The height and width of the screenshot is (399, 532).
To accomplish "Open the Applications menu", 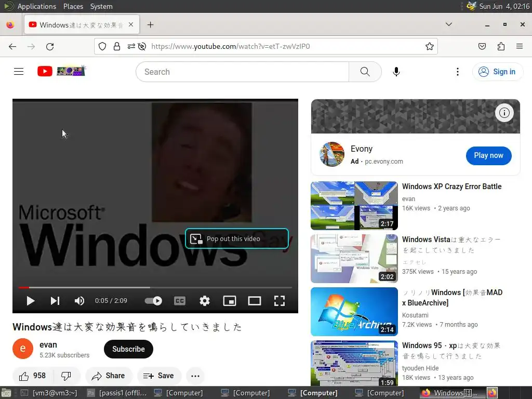I will pyautogui.click(x=37, y=6).
